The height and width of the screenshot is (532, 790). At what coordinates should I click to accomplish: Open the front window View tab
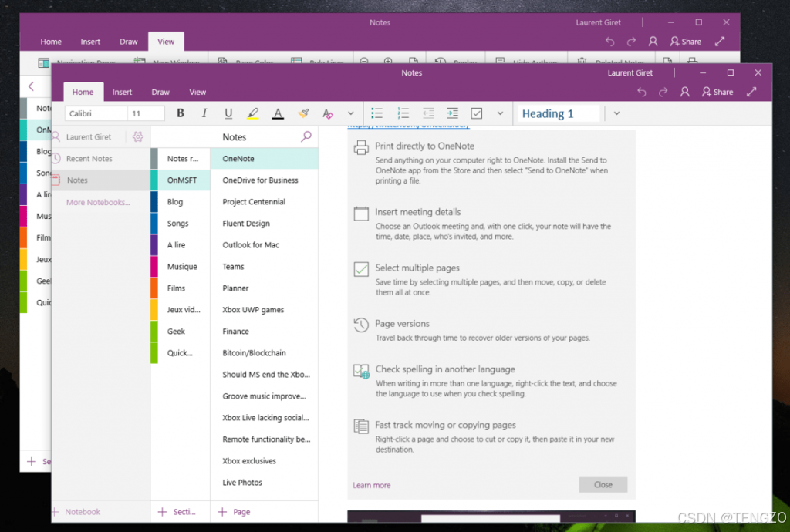(x=197, y=92)
